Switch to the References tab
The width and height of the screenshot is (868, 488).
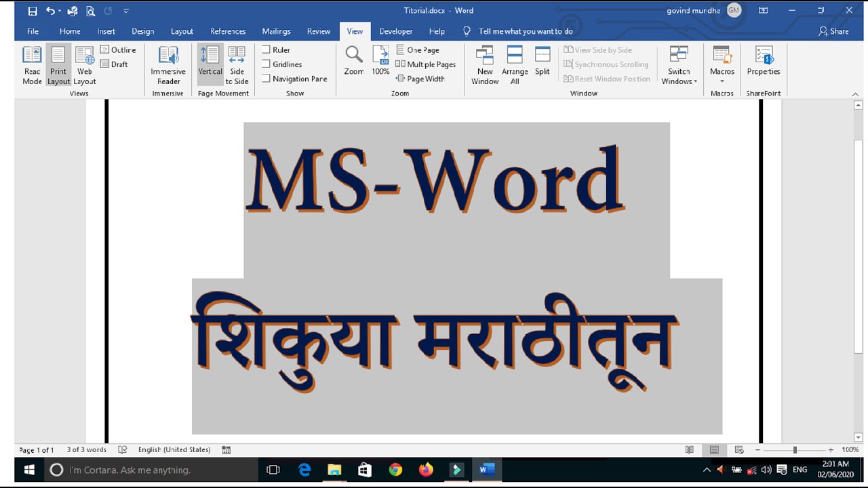(228, 31)
